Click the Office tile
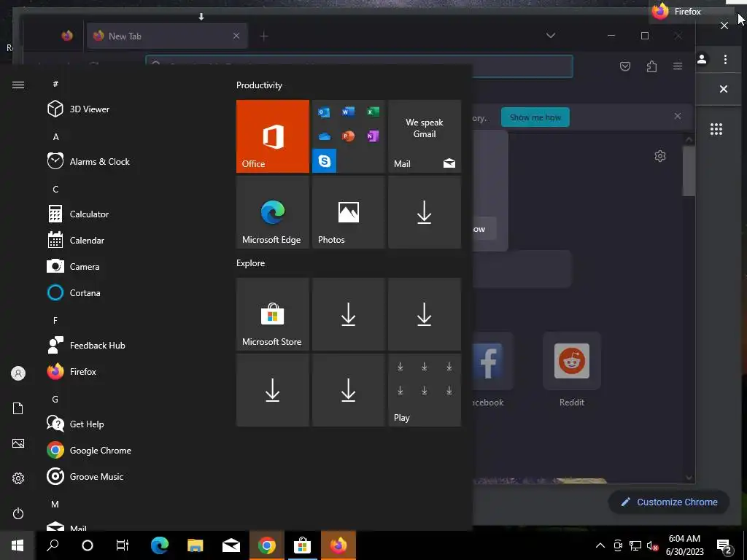This screenshot has height=560, width=747. (x=273, y=136)
